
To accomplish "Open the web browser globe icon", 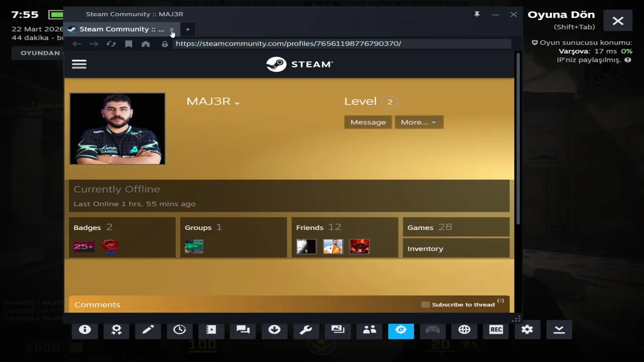I will (464, 329).
